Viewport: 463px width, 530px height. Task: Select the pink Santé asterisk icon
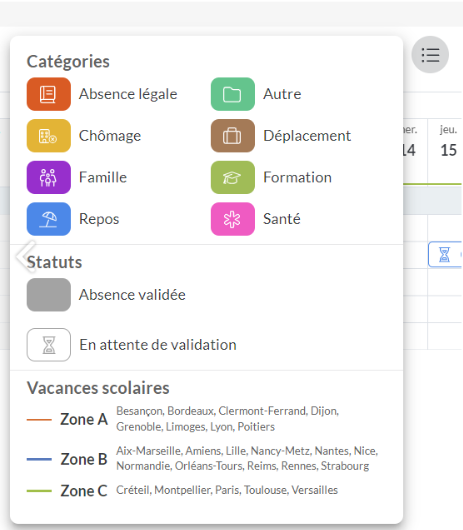233,219
